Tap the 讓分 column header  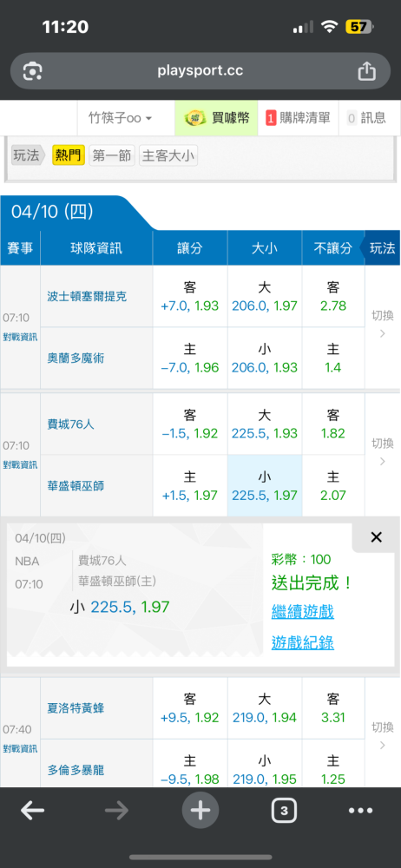coord(190,248)
